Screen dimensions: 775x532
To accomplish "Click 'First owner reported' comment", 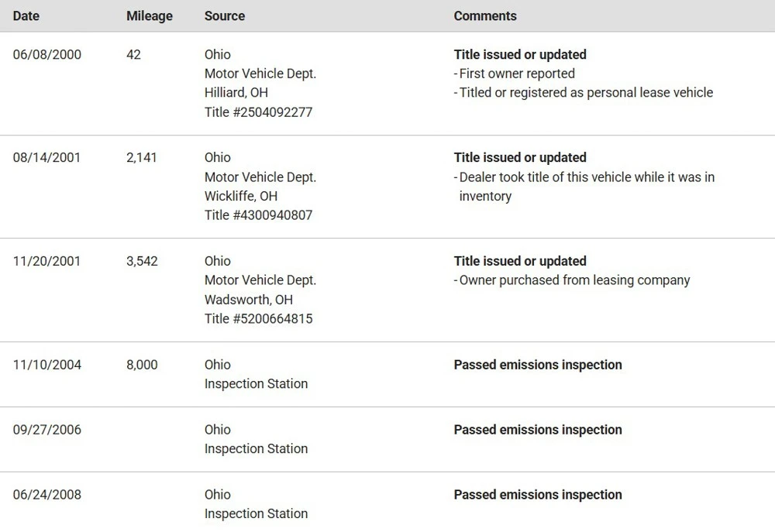I will click(515, 74).
